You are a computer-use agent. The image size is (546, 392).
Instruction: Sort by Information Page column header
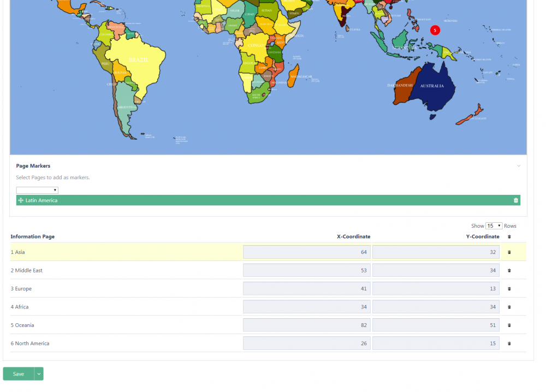(x=33, y=236)
